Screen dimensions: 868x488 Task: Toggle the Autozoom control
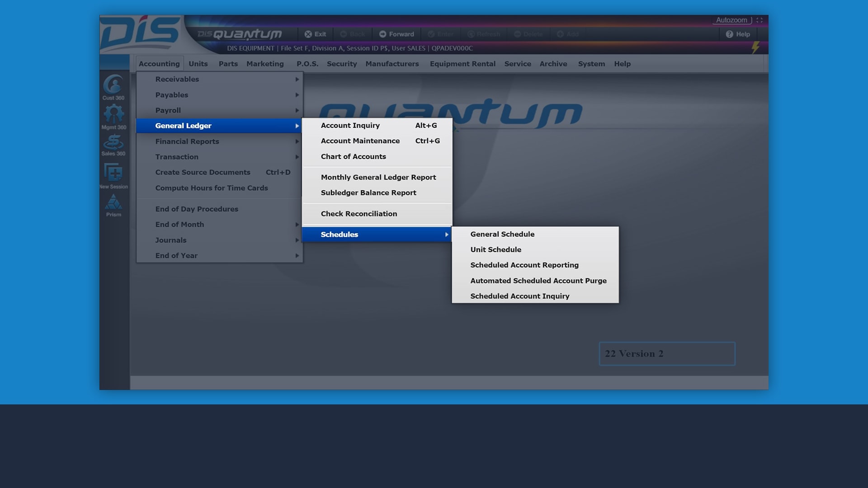point(731,20)
